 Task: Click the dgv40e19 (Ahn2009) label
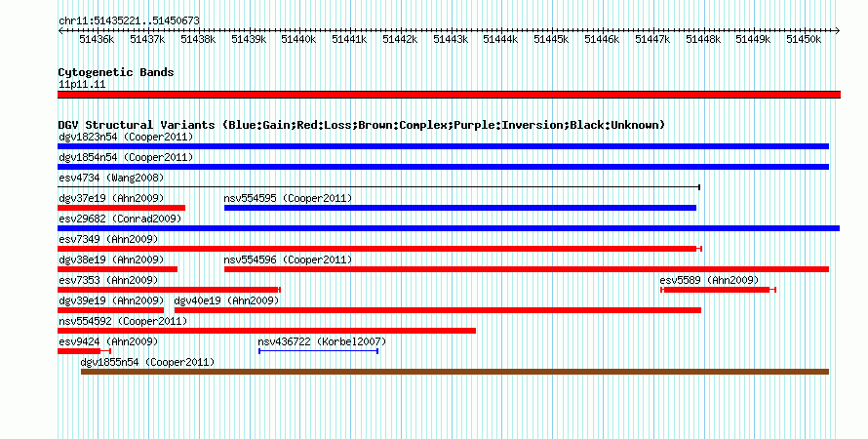[x=226, y=300]
